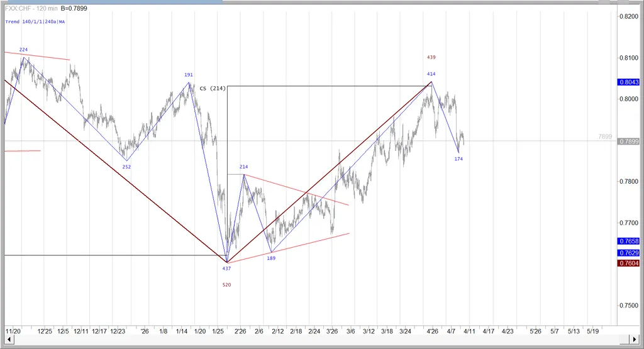This screenshot has height=349, width=644.
Task: Click the FXX:CHF 120 min chart title
Action: (x=30, y=9)
